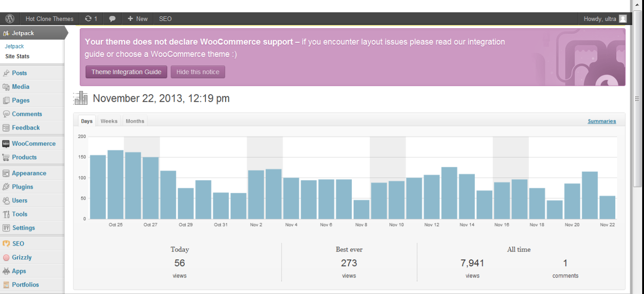Image resolution: width=644 pixels, height=294 pixels.
Task: Click the updates refresh icon in admin bar
Action: (x=88, y=19)
